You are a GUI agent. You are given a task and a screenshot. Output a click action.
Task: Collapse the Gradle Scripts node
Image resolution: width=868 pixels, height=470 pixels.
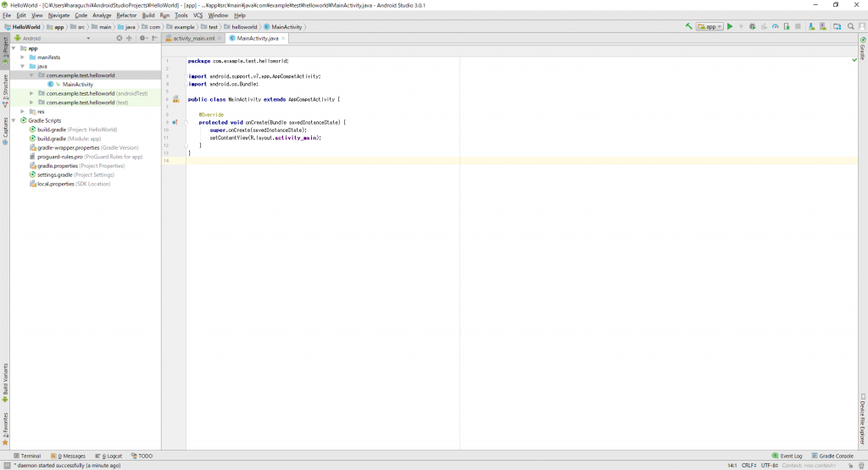coord(14,120)
